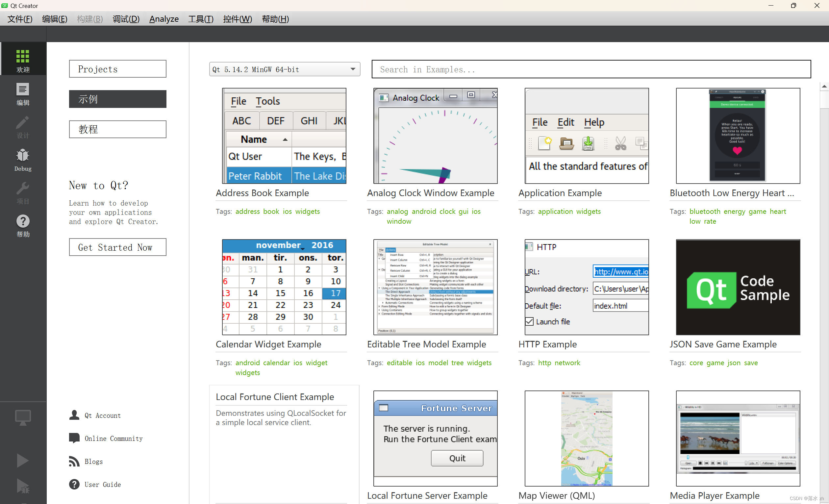Open JSON Save Game Example thumbnail
This screenshot has height=504, width=829.
[x=738, y=287]
